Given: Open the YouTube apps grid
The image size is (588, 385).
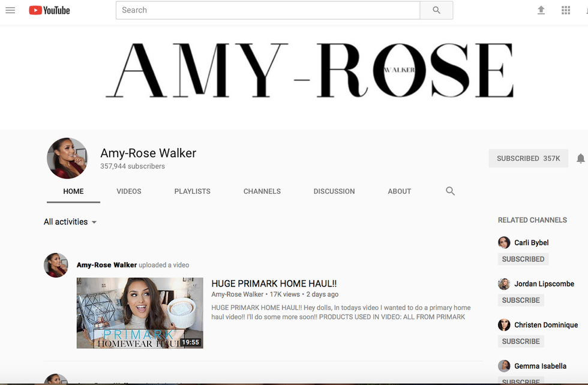Looking at the screenshot, I should (566, 10).
